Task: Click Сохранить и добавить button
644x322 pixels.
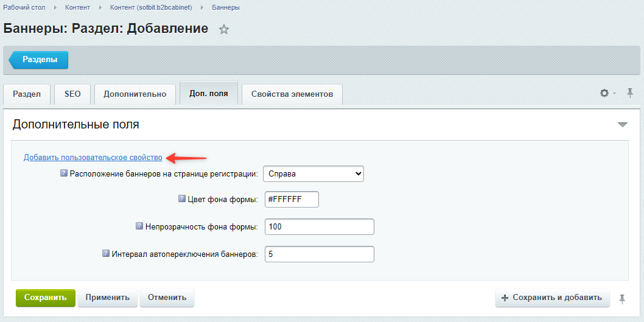Action: pos(553,298)
